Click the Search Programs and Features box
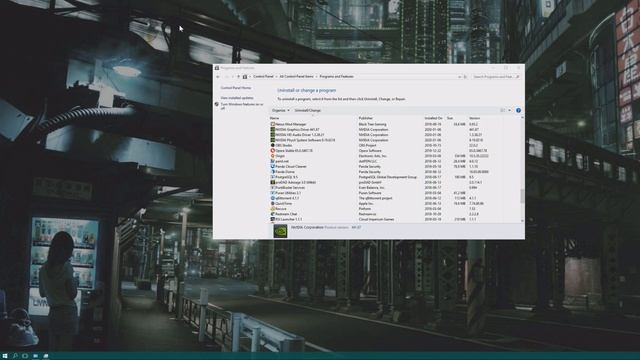This screenshot has width=640, height=360. coord(495,77)
